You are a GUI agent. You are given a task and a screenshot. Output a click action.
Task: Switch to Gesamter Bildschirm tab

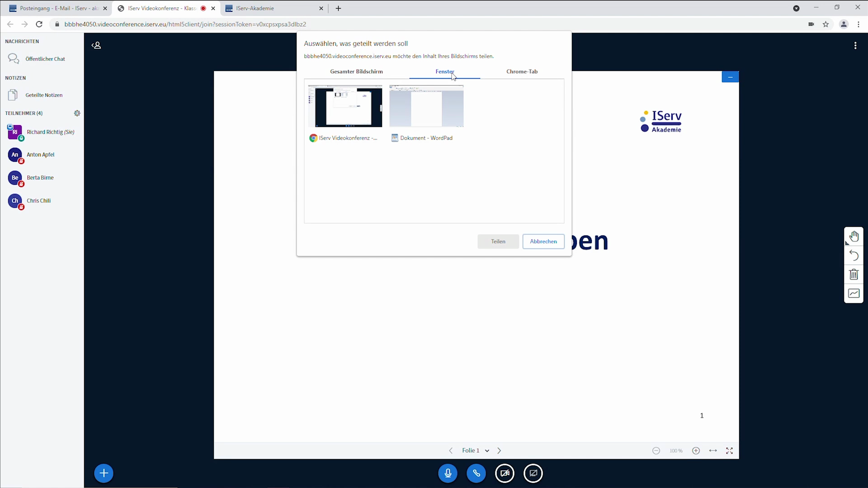click(356, 71)
